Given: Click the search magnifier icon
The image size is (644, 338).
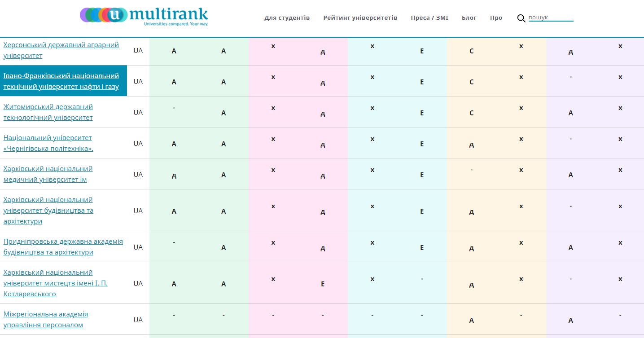Looking at the screenshot, I should coord(521,18).
